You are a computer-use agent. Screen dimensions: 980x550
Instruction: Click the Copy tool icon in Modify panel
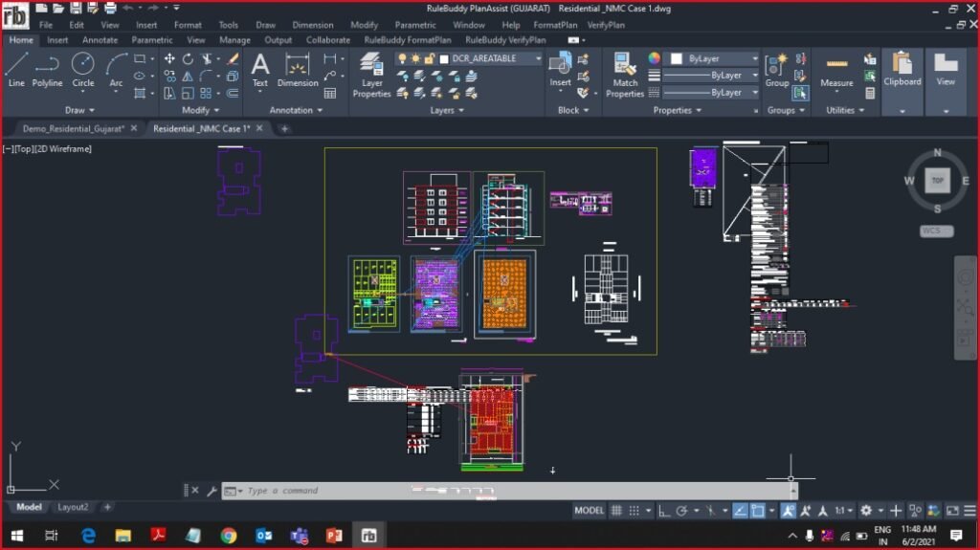(x=169, y=77)
